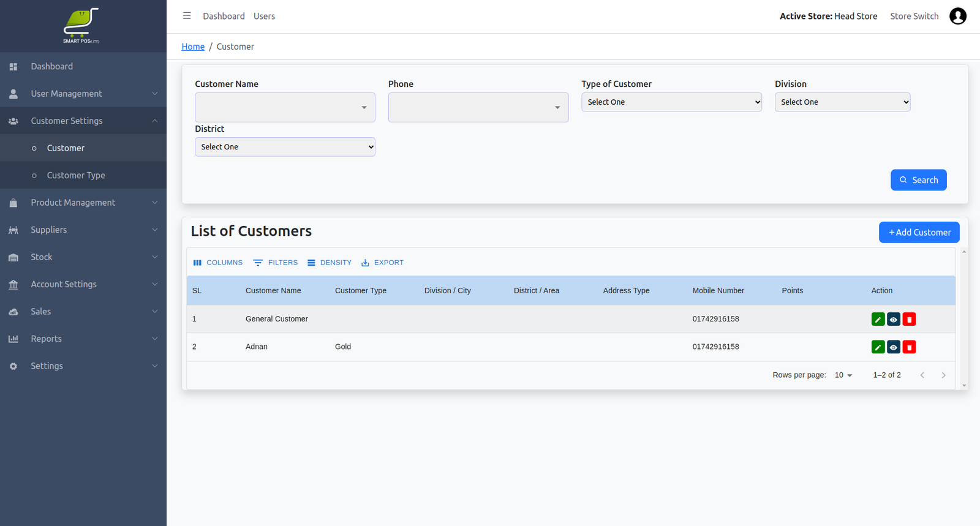Click the Suppliers people icon
The width and height of the screenshot is (980, 526).
point(13,230)
